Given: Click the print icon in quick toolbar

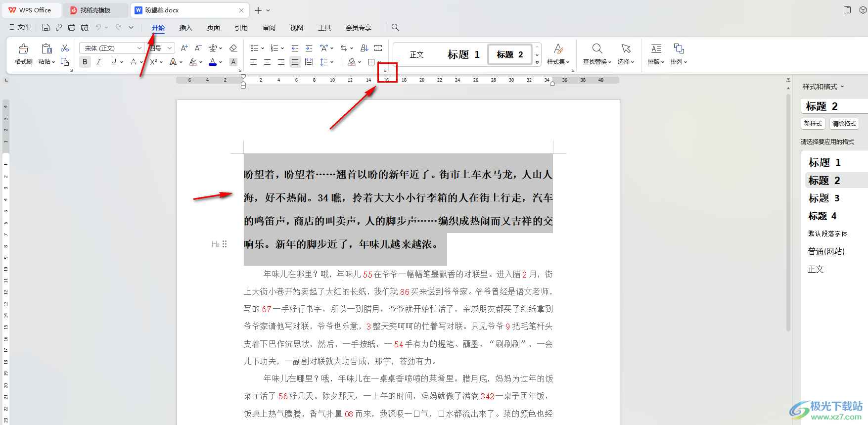Looking at the screenshot, I should 72,27.
